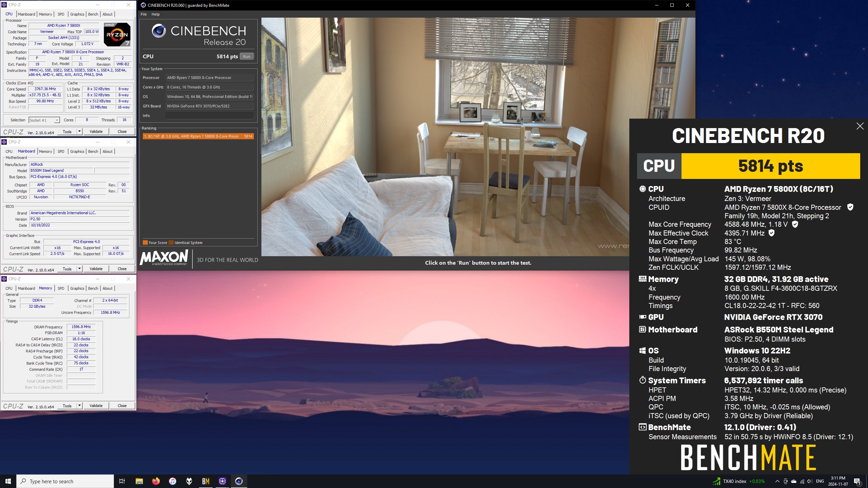Open Memory tab in top CPU-Z window
This screenshot has height=488, width=868.
tap(45, 14)
